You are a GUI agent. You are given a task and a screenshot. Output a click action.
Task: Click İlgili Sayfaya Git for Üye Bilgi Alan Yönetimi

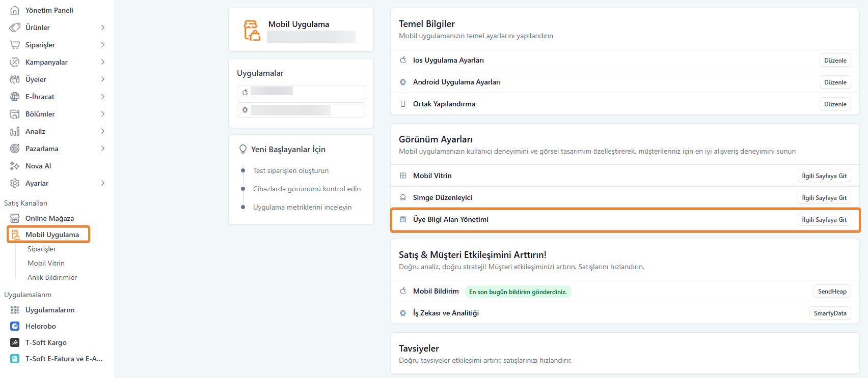tap(824, 219)
